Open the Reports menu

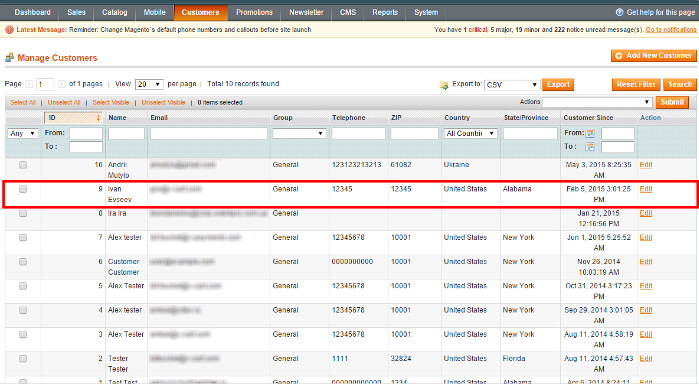(385, 12)
